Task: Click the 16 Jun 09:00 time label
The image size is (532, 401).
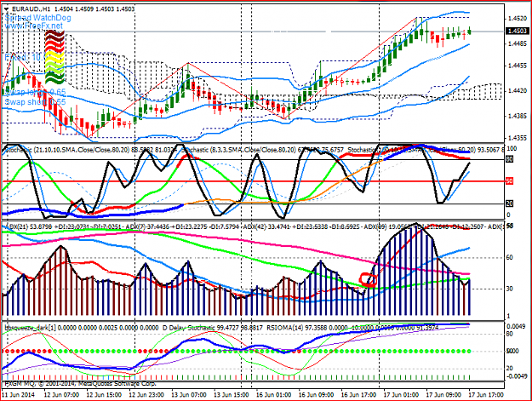Action: [x=316, y=395]
